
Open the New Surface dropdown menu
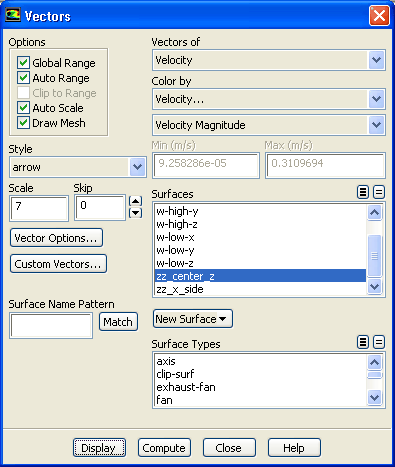[193, 319]
